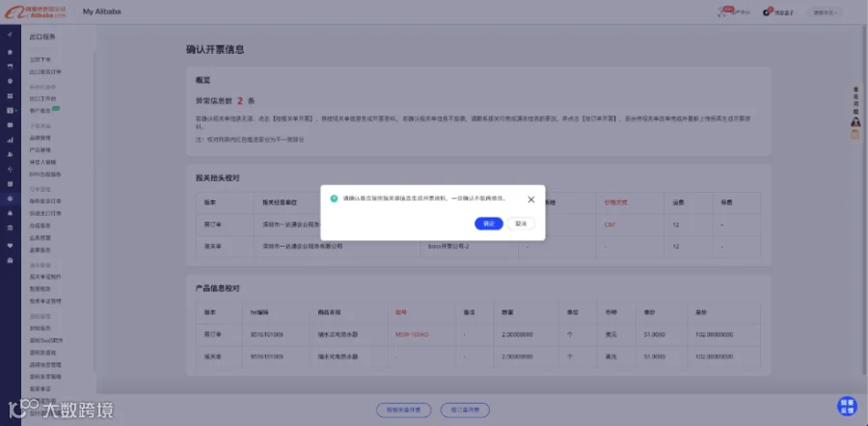Open the blue 我要反馈 feedback bubble
868x426 pixels.
tap(847, 407)
